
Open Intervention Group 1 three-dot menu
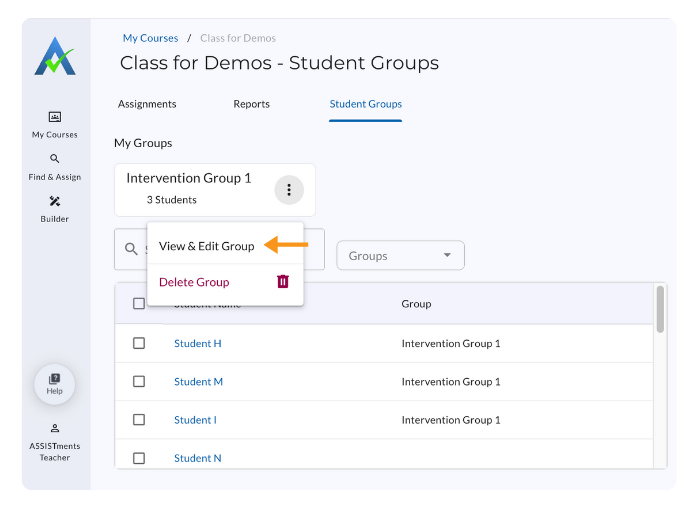(289, 189)
